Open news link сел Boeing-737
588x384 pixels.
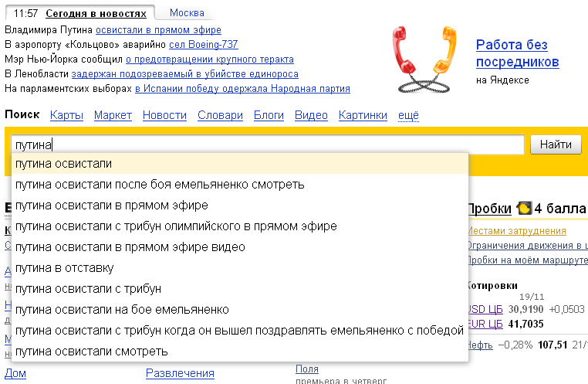[x=203, y=44]
